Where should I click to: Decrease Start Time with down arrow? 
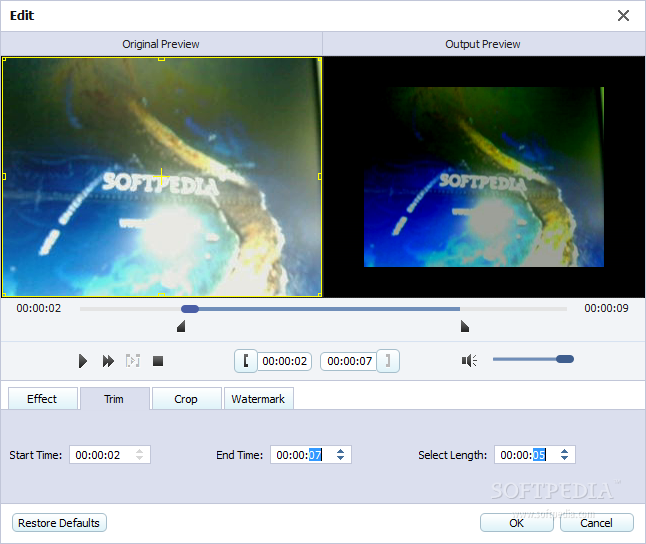coord(139,458)
